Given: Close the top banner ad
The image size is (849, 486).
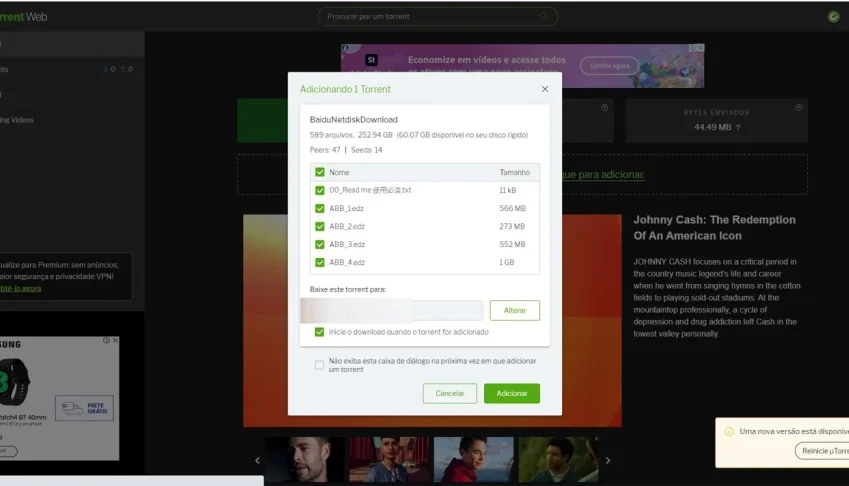Looking at the screenshot, I should click(x=700, y=48).
